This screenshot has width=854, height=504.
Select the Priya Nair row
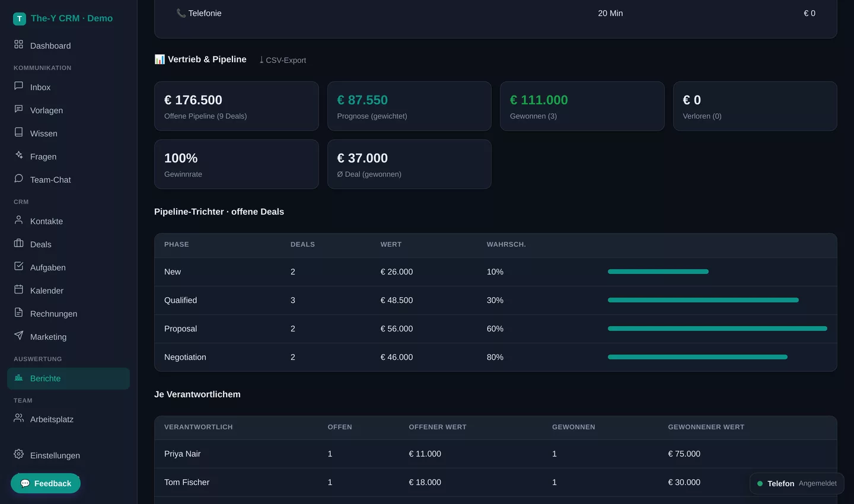point(496,454)
